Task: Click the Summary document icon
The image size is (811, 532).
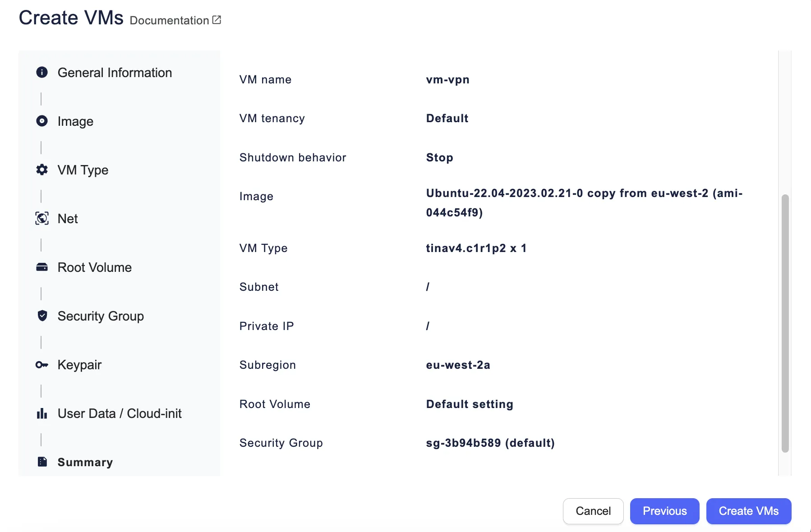Action: coord(42,462)
